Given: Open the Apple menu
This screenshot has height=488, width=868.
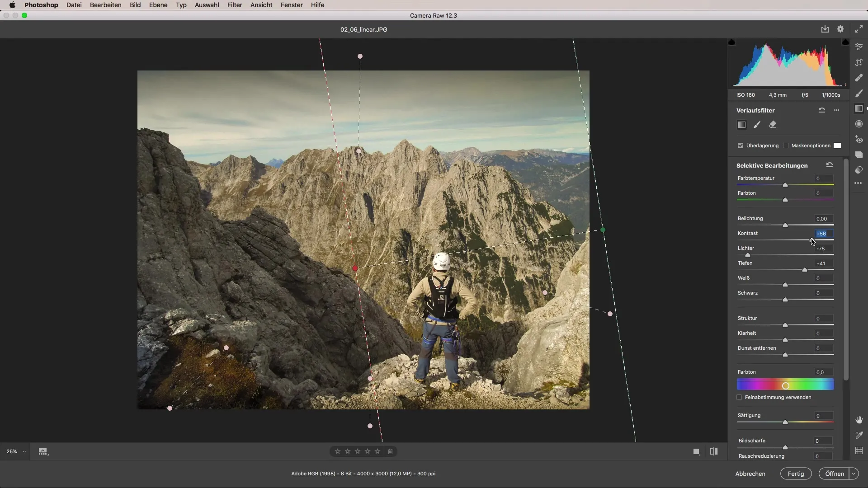Looking at the screenshot, I should [12, 5].
